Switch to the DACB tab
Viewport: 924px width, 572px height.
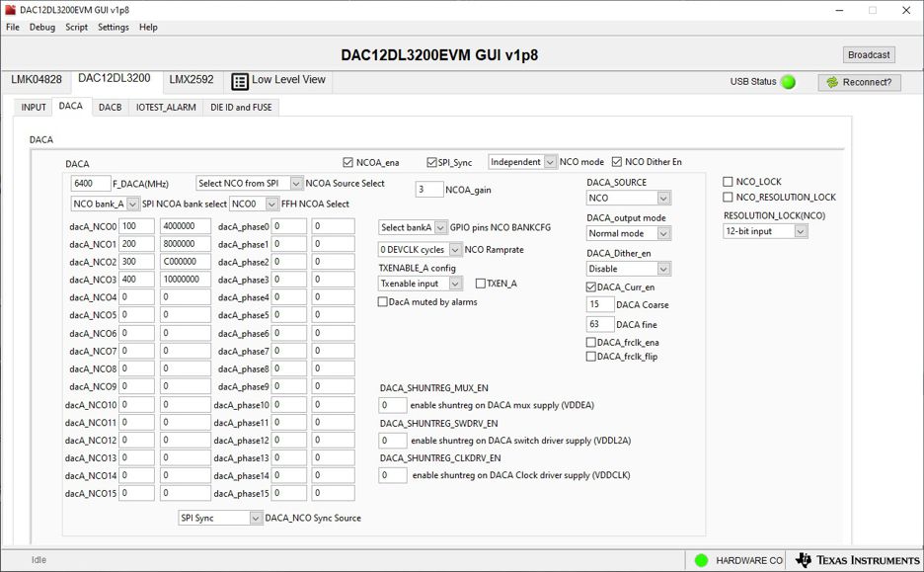point(110,107)
